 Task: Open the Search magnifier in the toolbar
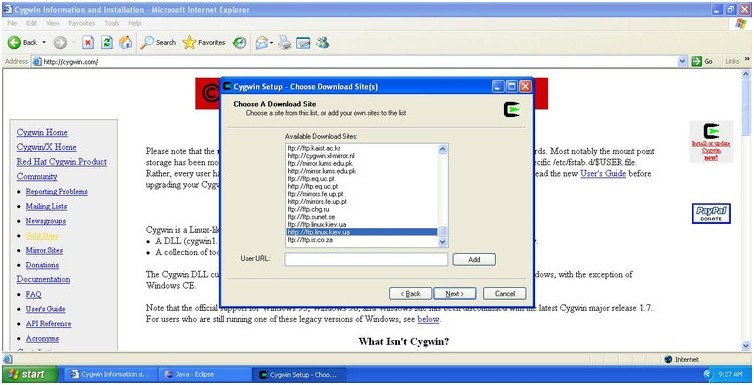[x=147, y=43]
